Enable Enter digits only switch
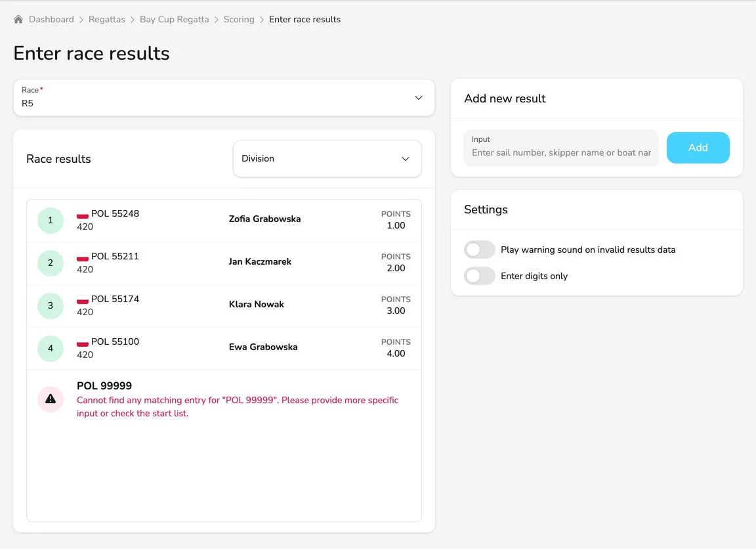 (479, 276)
